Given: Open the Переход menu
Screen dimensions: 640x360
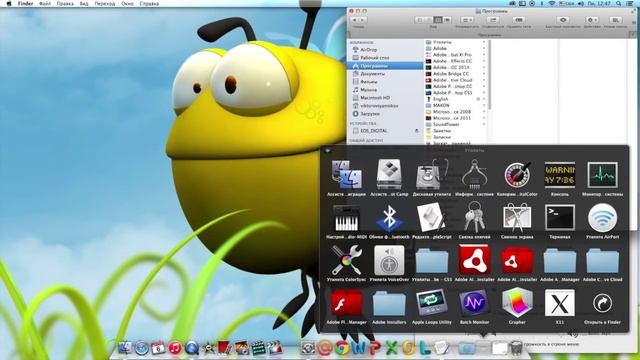Looking at the screenshot, I should click(105, 4).
